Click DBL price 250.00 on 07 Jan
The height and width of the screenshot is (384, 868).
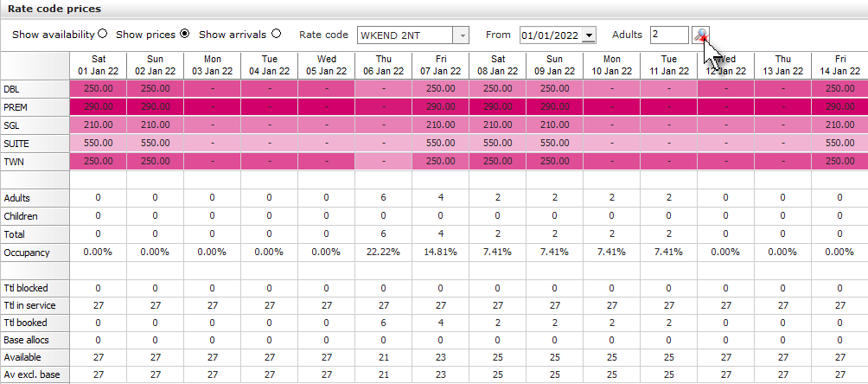[441, 89]
